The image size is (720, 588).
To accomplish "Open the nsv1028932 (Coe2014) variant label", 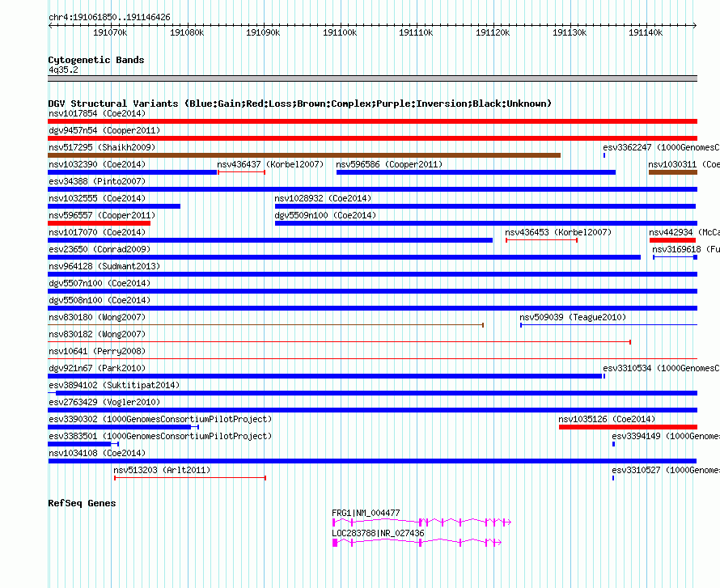I will (x=323, y=198).
